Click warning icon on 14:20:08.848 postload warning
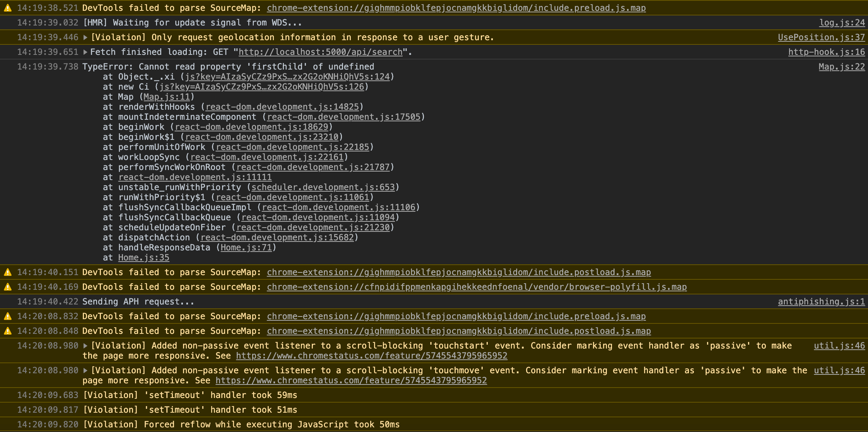Viewport: 868px width, 432px height. (x=7, y=331)
